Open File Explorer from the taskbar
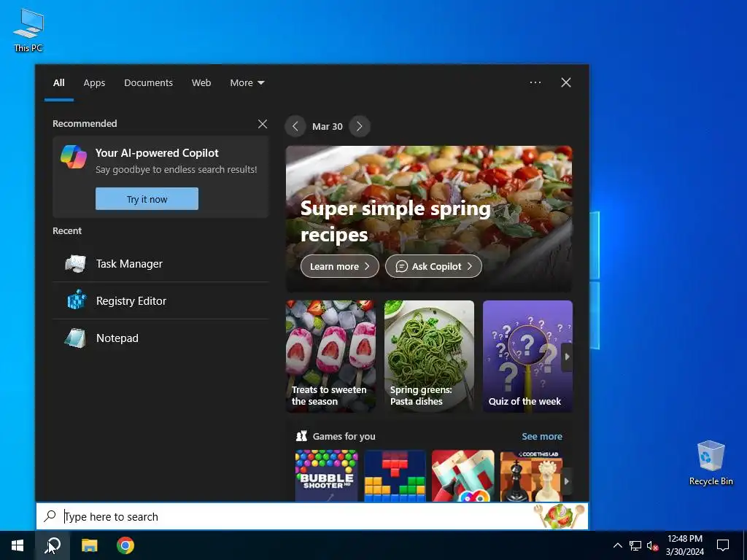Viewport: 747px width, 560px height. 89,545
